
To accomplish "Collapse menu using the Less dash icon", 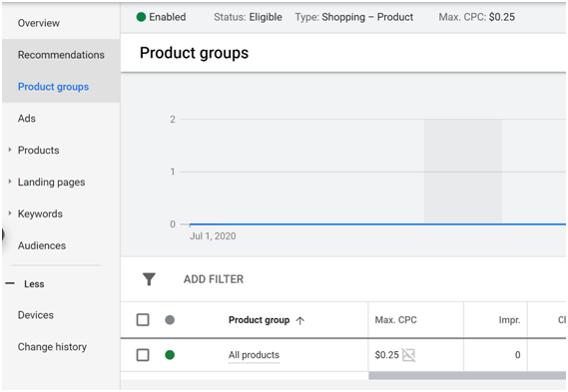I will pyautogui.click(x=10, y=283).
